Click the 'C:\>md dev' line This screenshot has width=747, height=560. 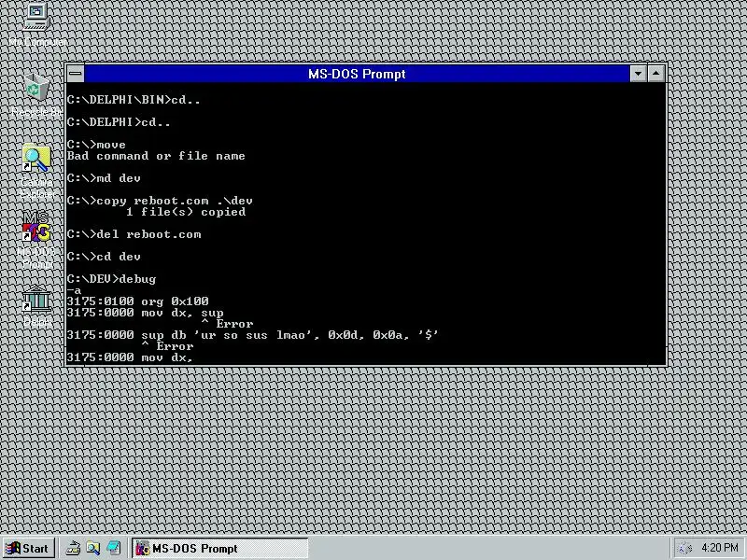point(104,178)
